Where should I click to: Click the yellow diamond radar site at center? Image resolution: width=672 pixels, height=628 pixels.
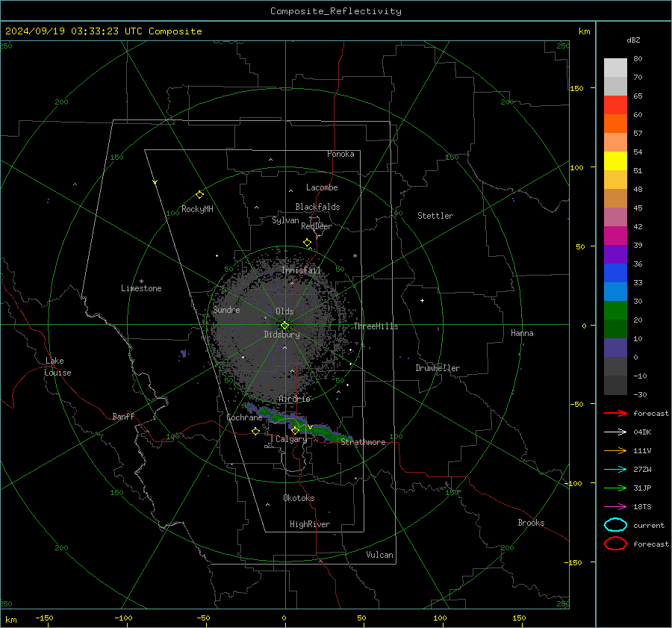pyautogui.click(x=284, y=326)
